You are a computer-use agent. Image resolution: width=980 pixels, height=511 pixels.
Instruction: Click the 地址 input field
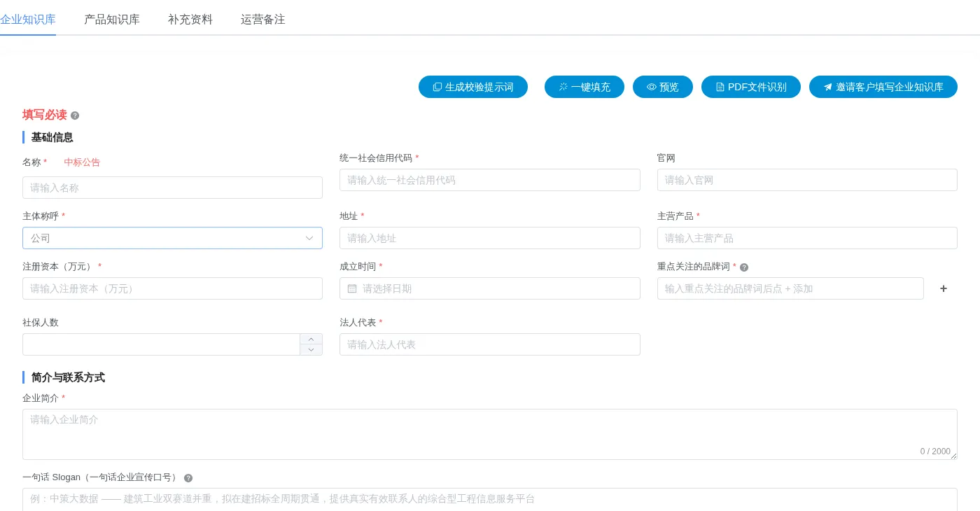pyautogui.click(x=490, y=238)
